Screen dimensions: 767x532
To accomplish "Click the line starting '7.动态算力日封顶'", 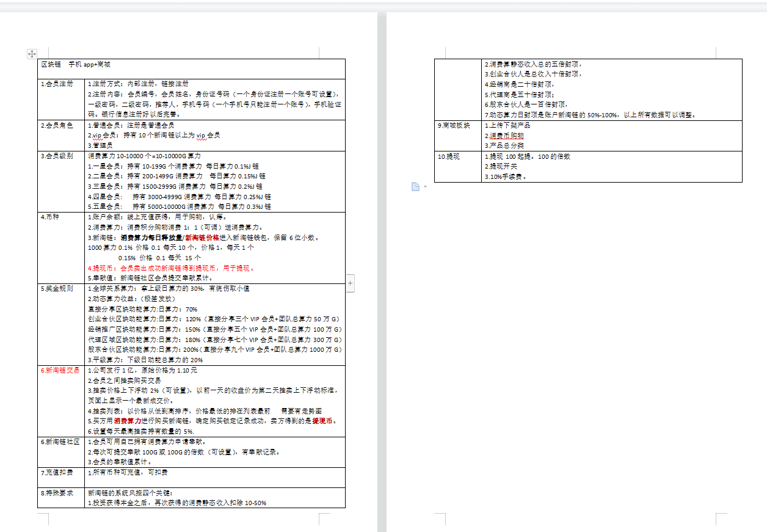I will pos(591,115).
